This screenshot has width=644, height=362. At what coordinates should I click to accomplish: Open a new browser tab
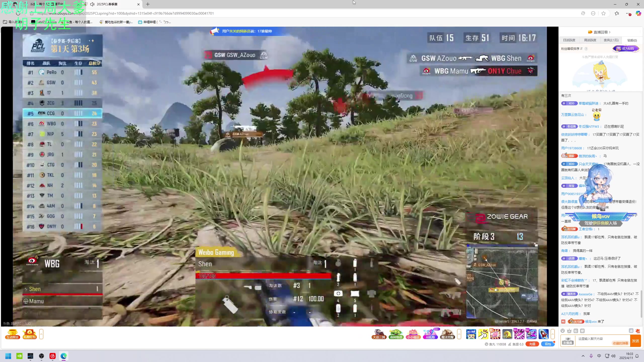(148, 4)
